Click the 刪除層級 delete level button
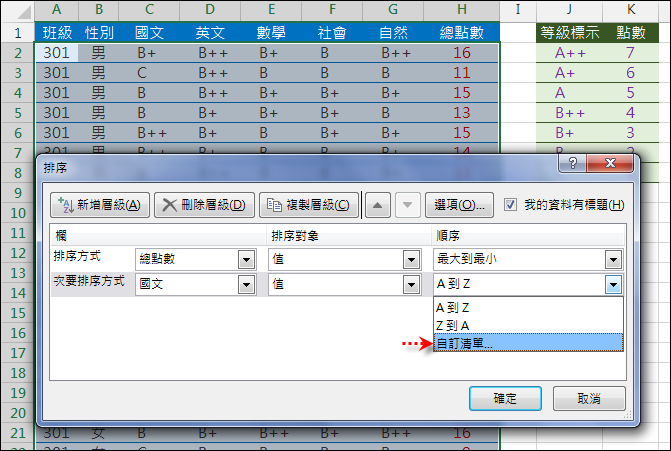The width and height of the screenshot is (671, 451). point(204,205)
